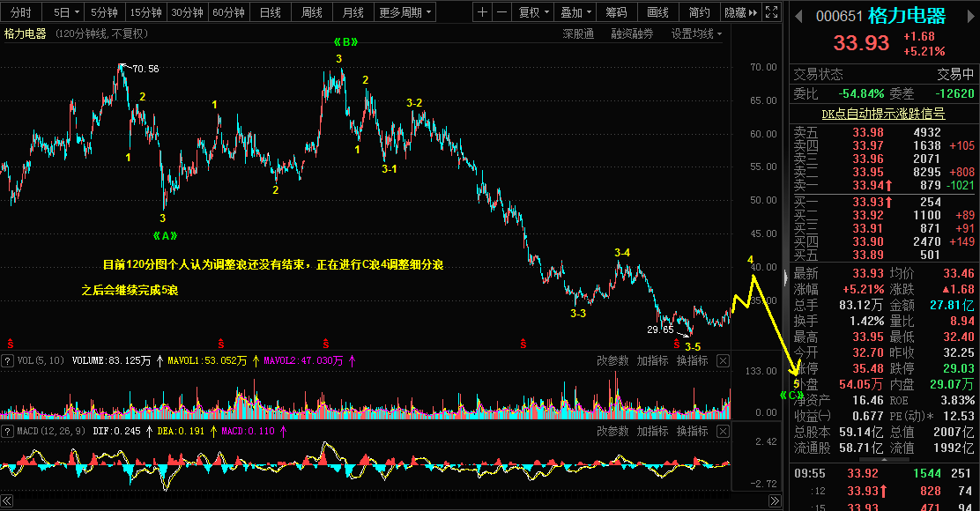Click MACD(12,26,9) indicator title

[51, 431]
